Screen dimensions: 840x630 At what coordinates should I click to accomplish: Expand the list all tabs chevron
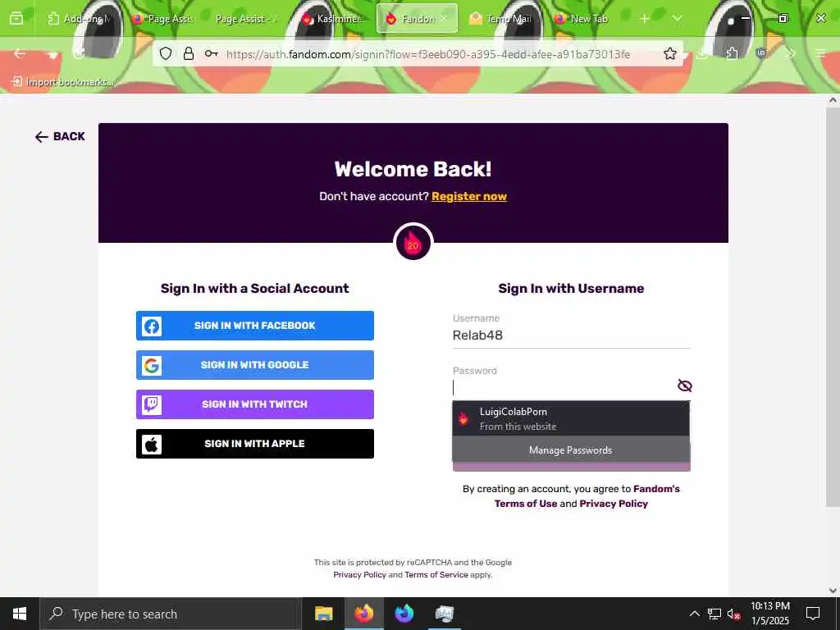(x=677, y=19)
